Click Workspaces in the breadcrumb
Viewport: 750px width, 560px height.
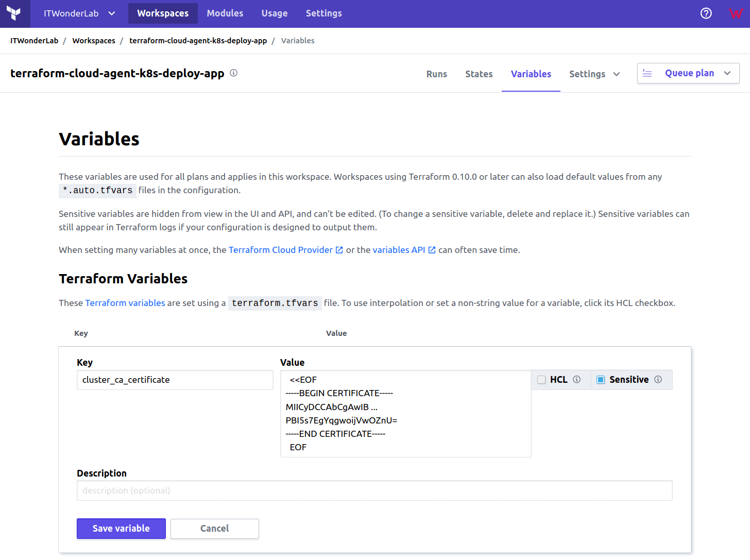[x=94, y=41]
